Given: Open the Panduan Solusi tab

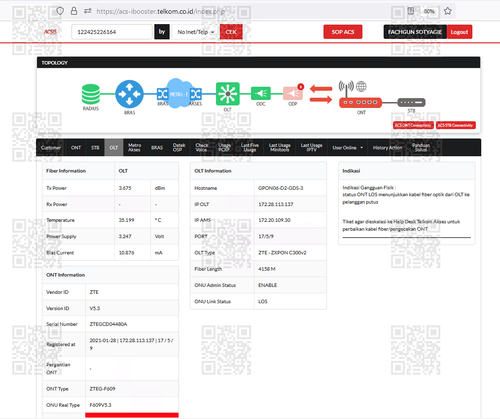Looking at the screenshot, I should (x=421, y=147).
